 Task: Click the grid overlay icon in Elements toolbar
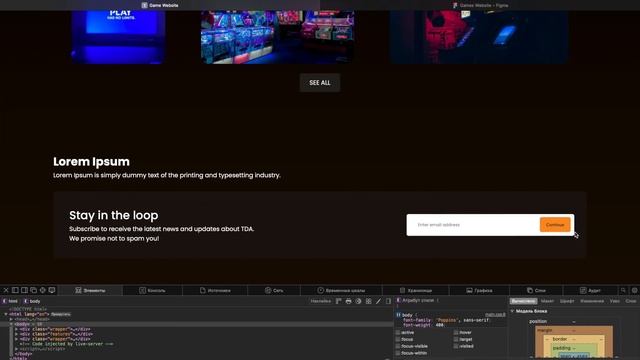369,301
